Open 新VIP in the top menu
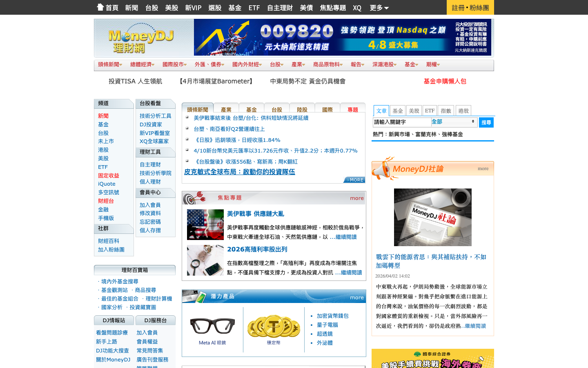The height and width of the screenshot is (368, 588). [193, 8]
